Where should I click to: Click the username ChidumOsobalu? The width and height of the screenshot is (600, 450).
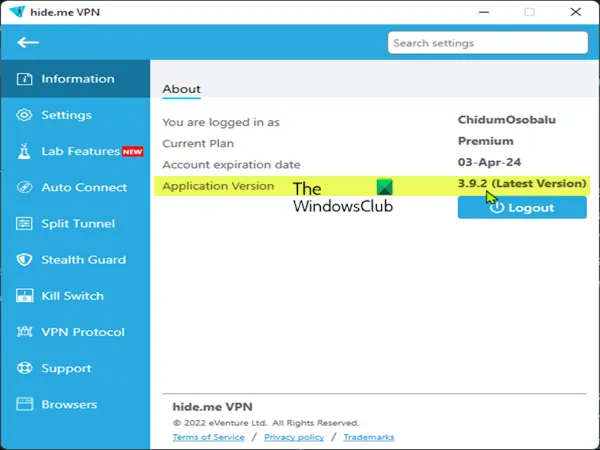(507, 120)
